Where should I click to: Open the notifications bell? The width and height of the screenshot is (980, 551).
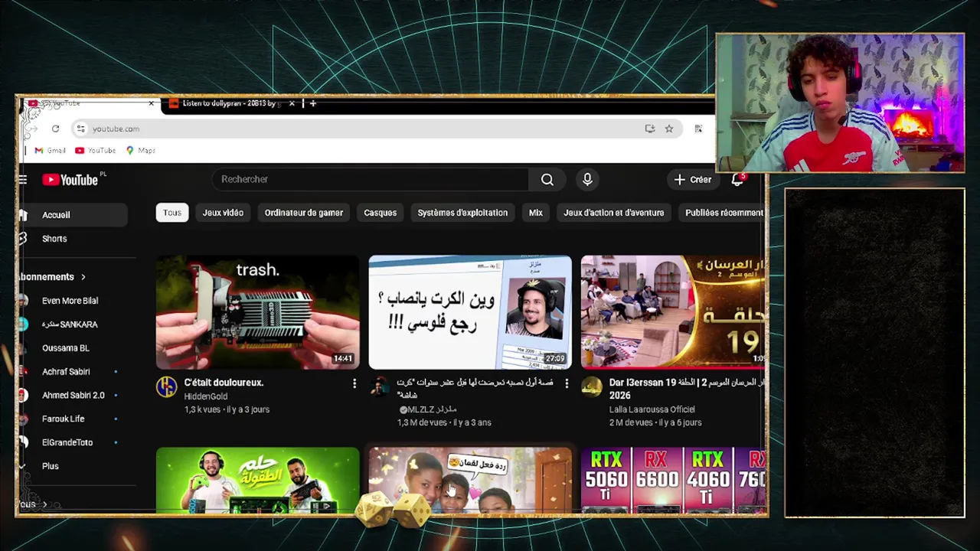pyautogui.click(x=737, y=179)
